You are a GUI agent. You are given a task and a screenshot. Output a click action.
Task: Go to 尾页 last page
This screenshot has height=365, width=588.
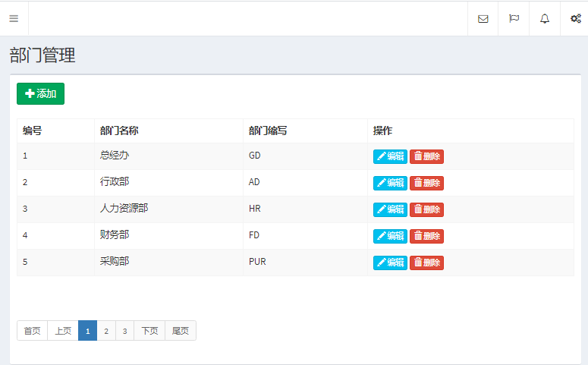pos(181,331)
